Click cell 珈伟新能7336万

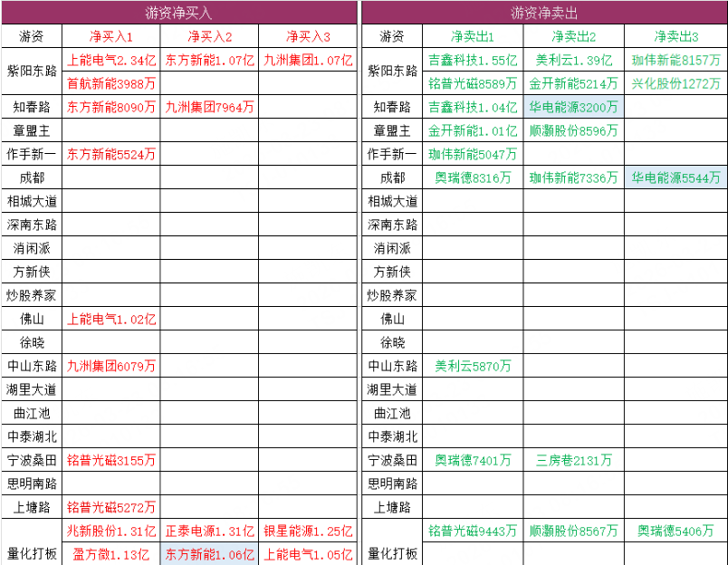coord(574,177)
